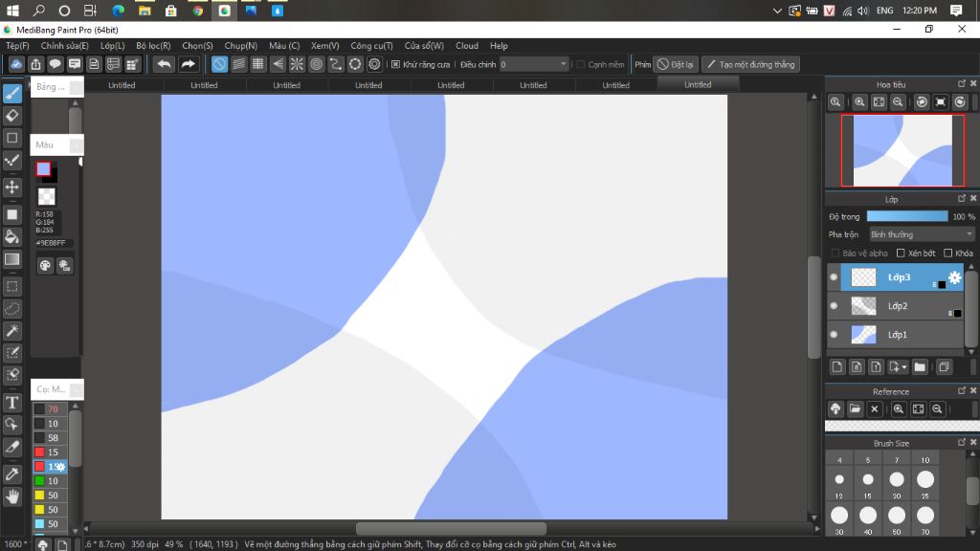This screenshot has width=980, height=551.
Task: Expand hidden system tray icons
Action: [x=777, y=11]
